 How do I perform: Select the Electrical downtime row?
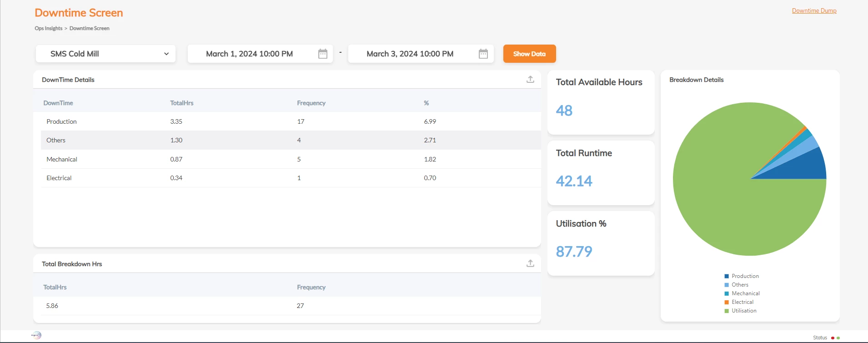tap(291, 178)
